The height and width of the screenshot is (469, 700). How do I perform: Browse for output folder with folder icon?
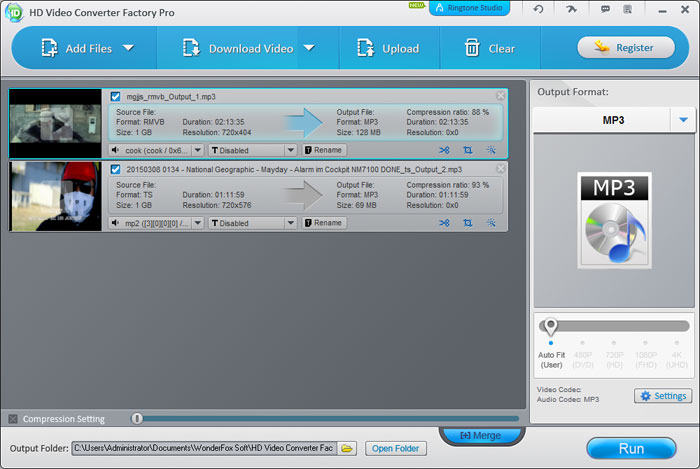click(347, 448)
